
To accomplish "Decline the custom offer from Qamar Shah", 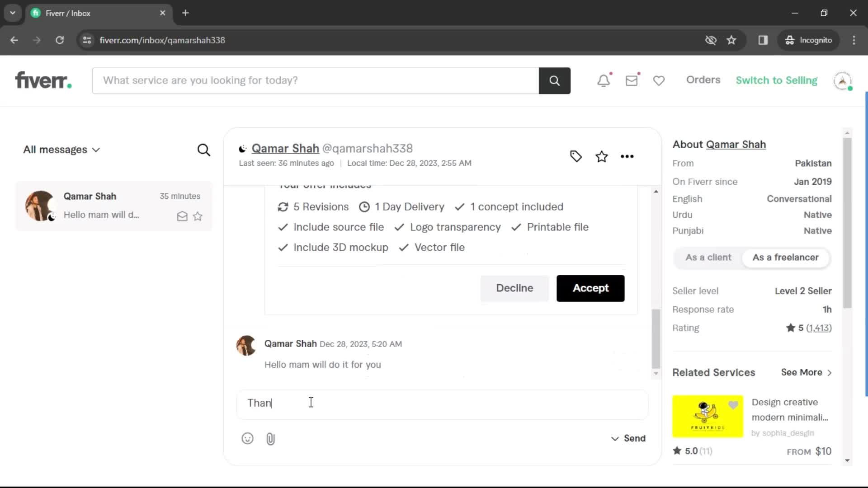I will (514, 288).
